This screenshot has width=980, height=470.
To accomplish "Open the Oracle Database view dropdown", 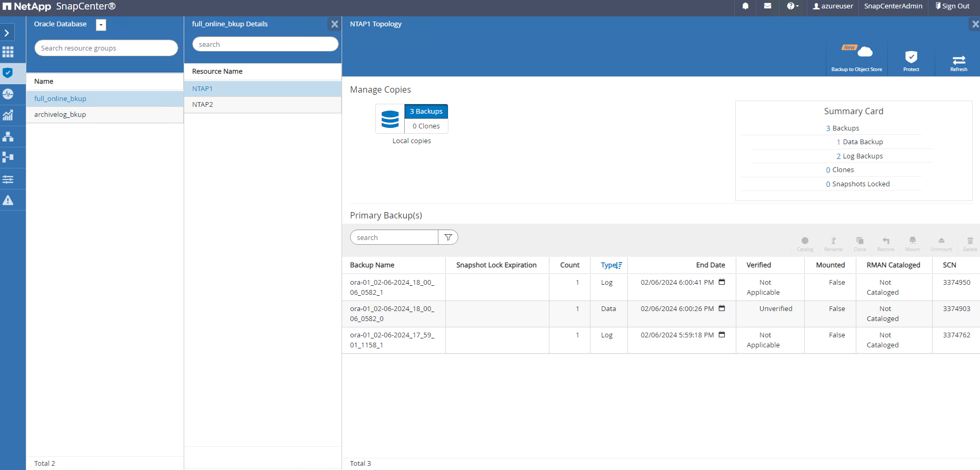I will pos(101,25).
